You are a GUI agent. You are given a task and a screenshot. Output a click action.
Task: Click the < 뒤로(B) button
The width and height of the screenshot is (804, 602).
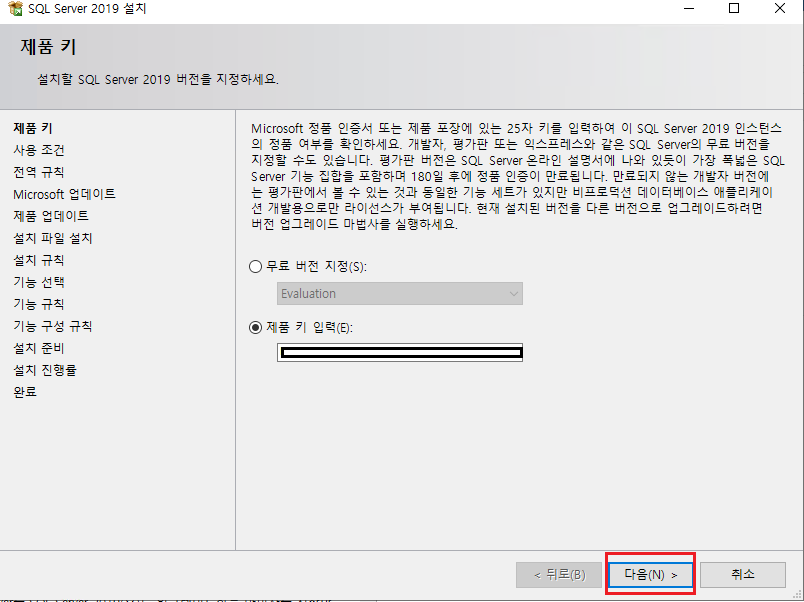[x=559, y=574]
